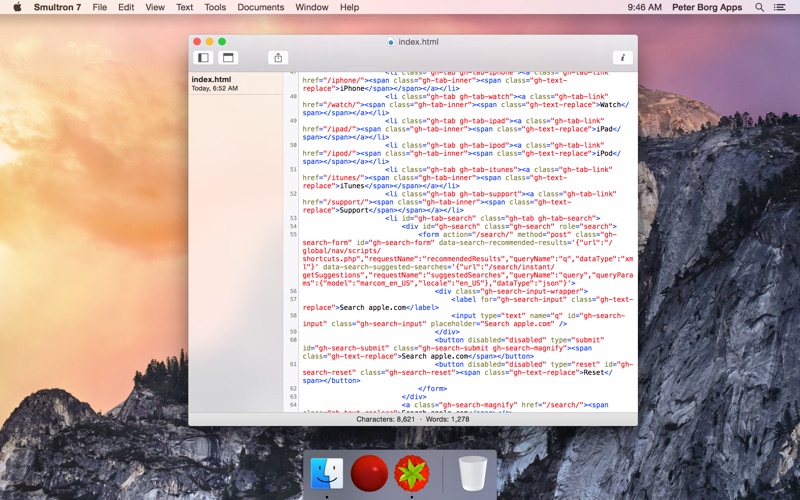800x500 pixels.
Task: Open the Edit menu
Action: (126, 7)
